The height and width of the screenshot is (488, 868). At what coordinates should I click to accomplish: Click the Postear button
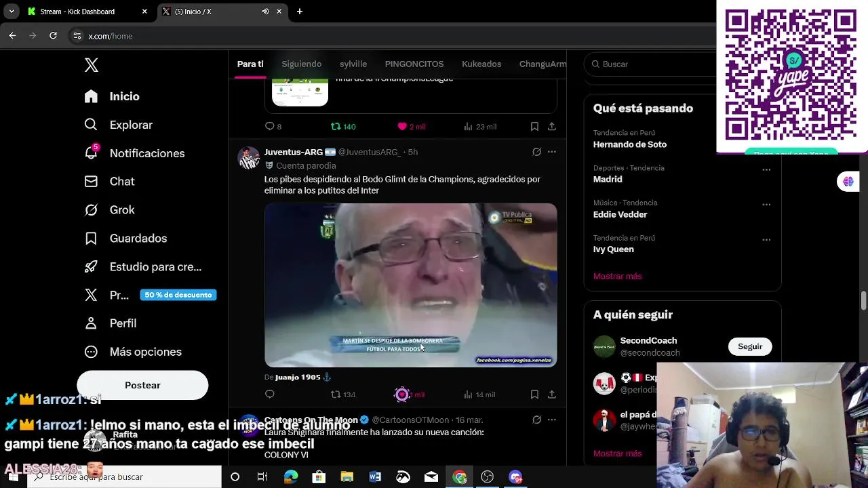point(142,385)
